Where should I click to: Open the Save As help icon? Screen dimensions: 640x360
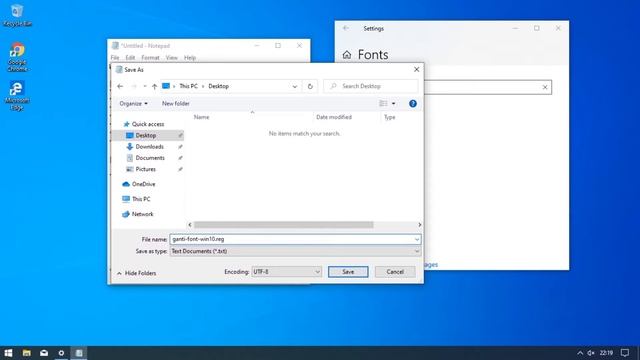[413, 104]
